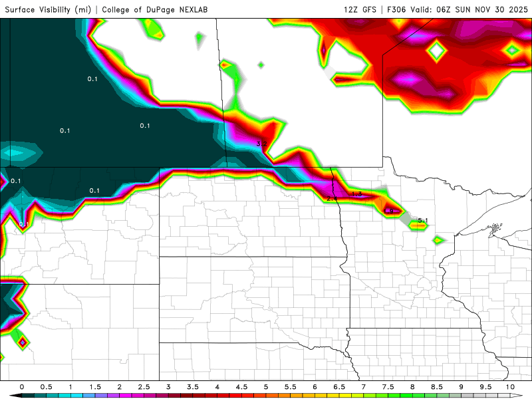Click the white arrow at the colorbar's high end

(x=517, y=396)
